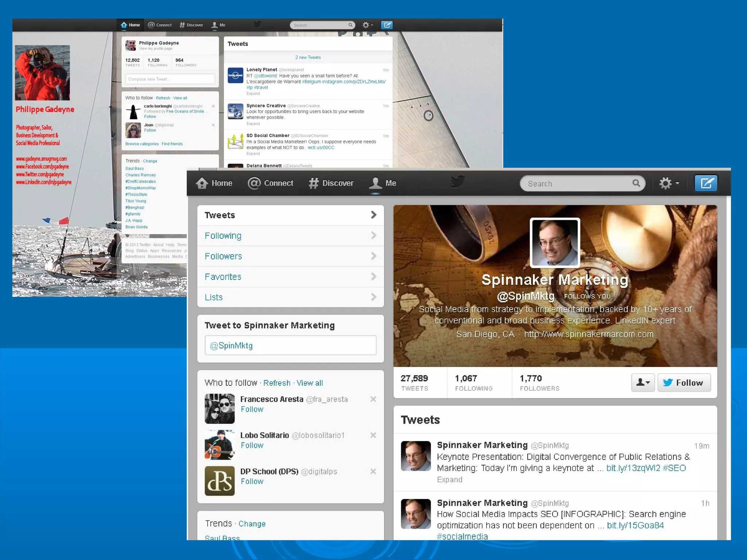Click Spinnaker Marketing profile photo in header
The image size is (747, 560).
[555, 243]
